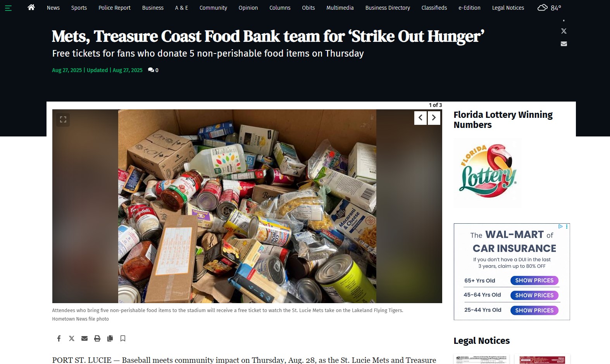Expand the photo gallery to fullscreen

(x=63, y=119)
